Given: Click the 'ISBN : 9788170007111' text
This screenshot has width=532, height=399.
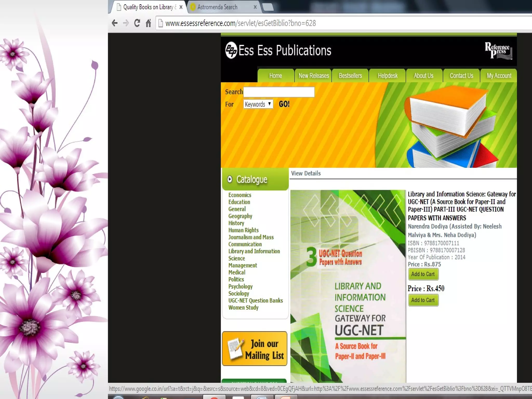Looking at the screenshot, I should tap(433, 243).
